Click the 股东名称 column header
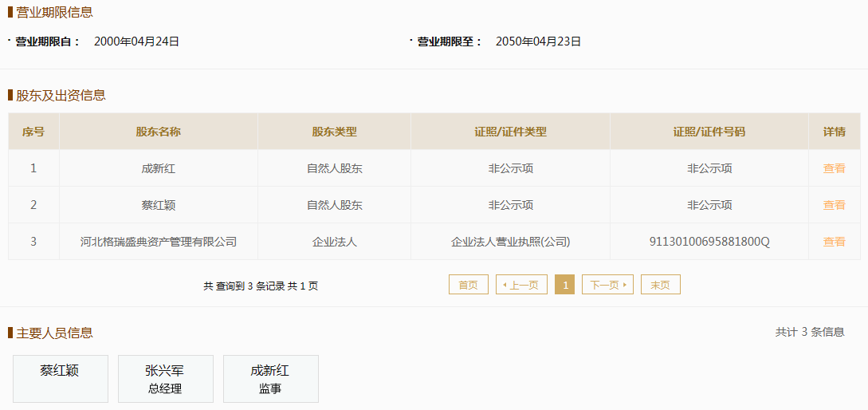Viewport: 868px width, 410px height. [x=159, y=132]
